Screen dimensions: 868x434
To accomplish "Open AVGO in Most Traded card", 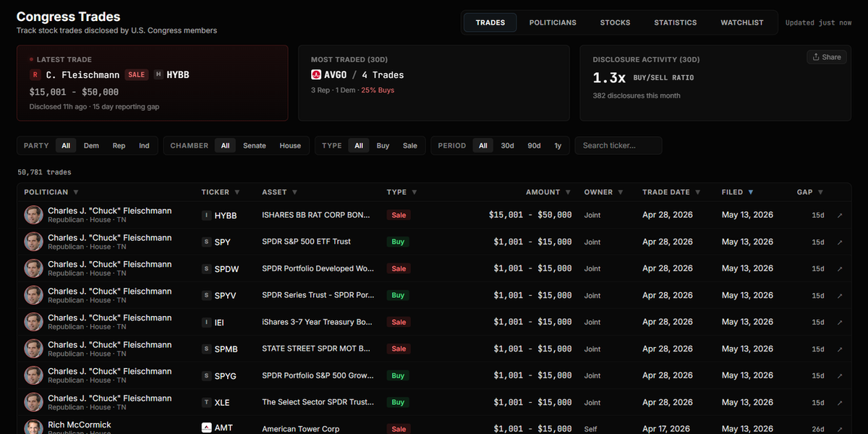I will click(337, 75).
